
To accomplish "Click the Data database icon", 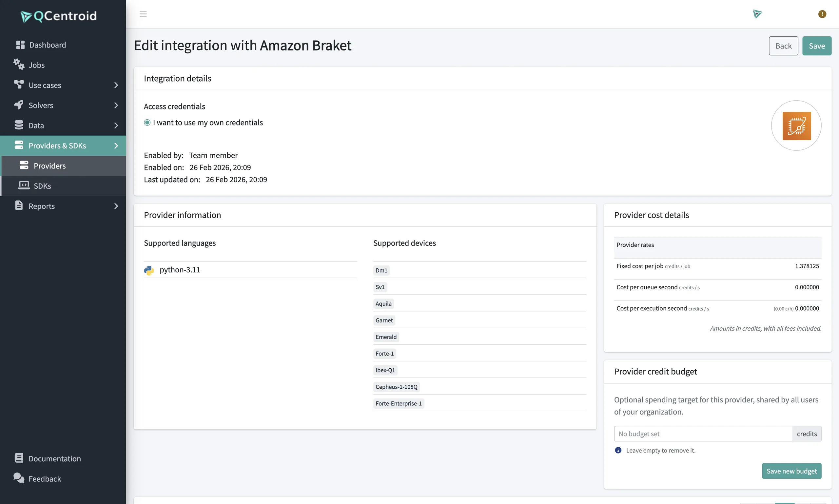I will (x=19, y=125).
